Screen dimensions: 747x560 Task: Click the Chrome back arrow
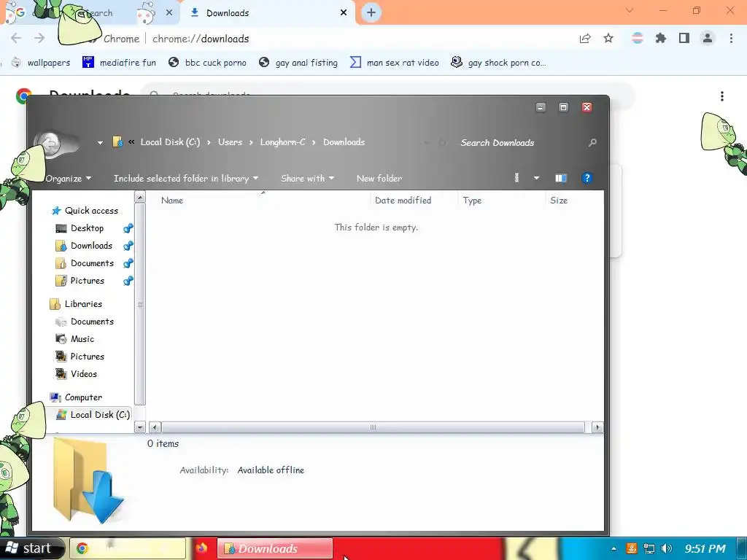tap(16, 38)
